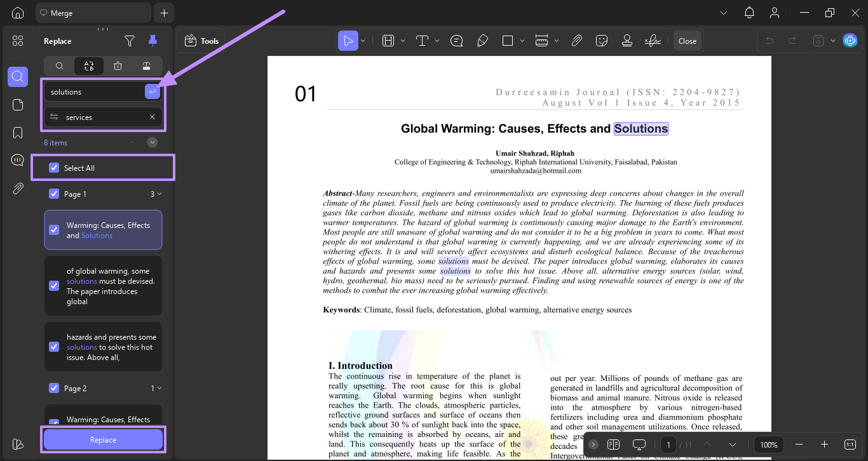The height and width of the screenshot is (461, 868).
Task: Toggle the Select All checkbox
Action: click(54, 168)
